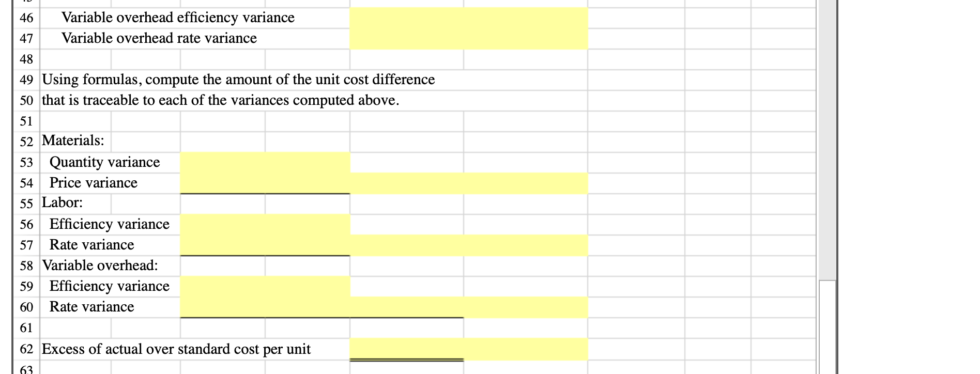Click row header 62
This screenshot has width=980, height=374.
click(27, 349)
